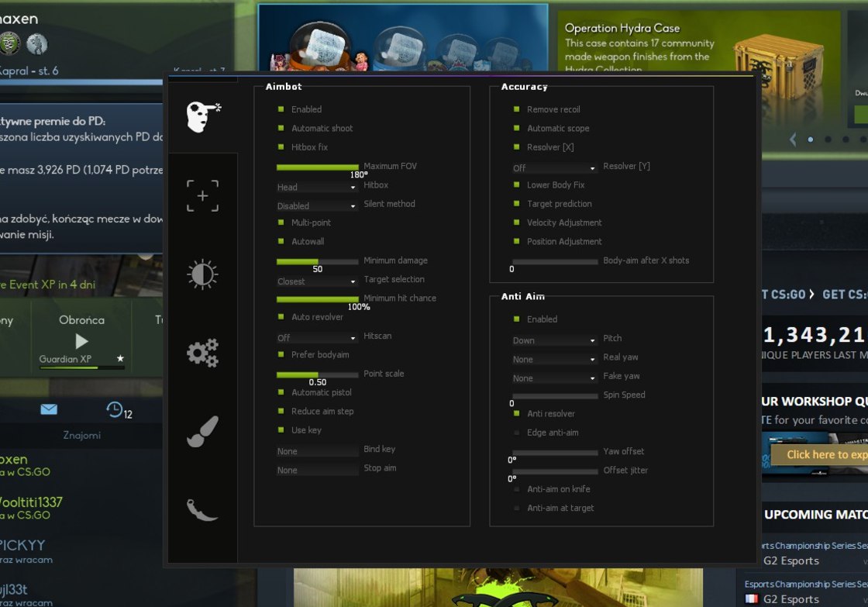Open the Pitch dropdown showing Down
Image resolution: width=868 pixels, height=607 pixels.
553,340
